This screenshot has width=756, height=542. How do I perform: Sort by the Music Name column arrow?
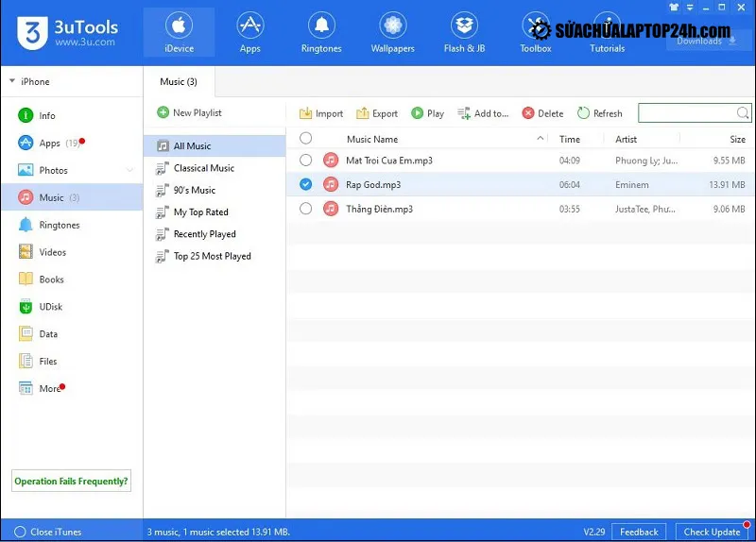[541, 139]
